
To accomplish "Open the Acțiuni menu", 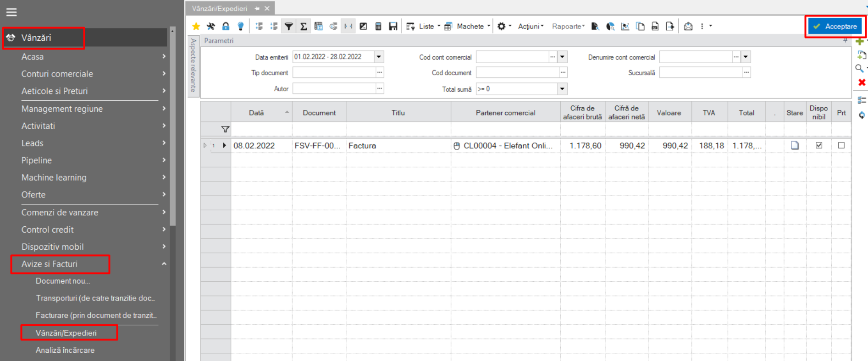I will point(531,27).
